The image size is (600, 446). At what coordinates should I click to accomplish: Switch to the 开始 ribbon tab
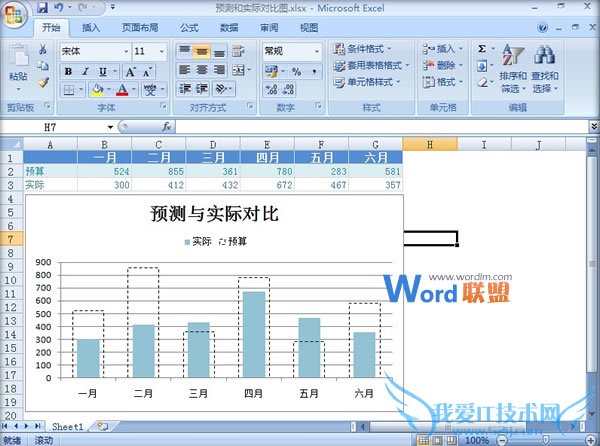51,28
